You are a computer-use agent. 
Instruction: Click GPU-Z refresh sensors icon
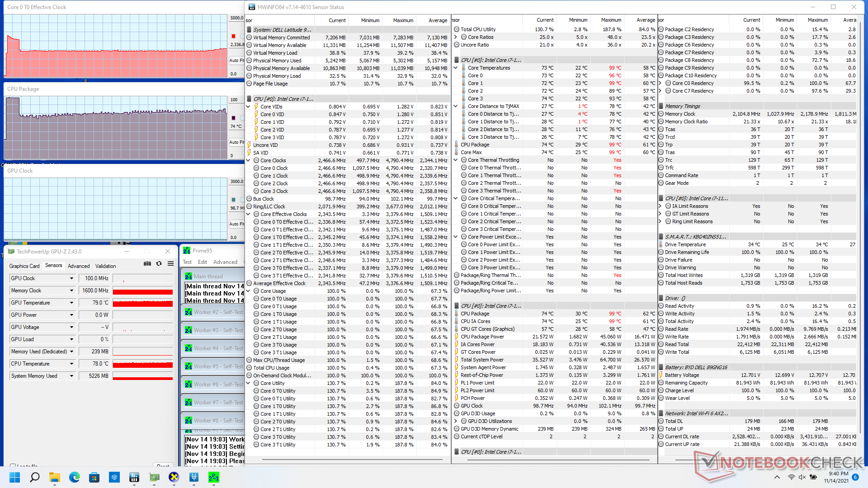(159, 263)
